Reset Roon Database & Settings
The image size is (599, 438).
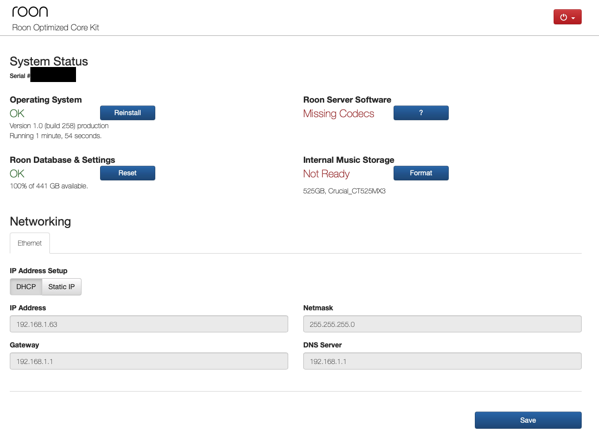point(128,173)
